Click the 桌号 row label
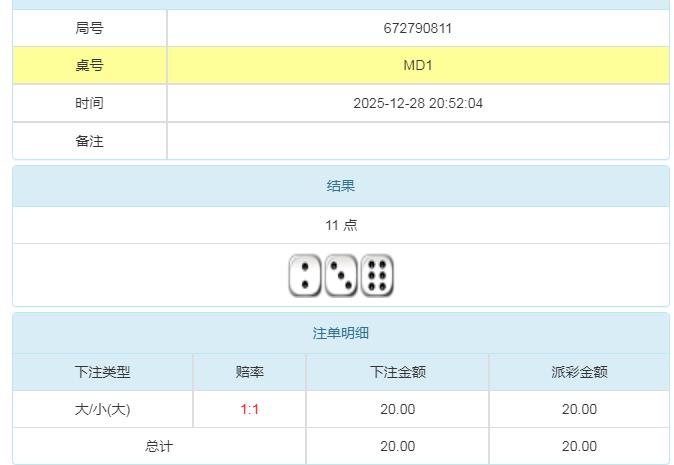674x465 pixels. pyautogui.click(x=89, y=66)
